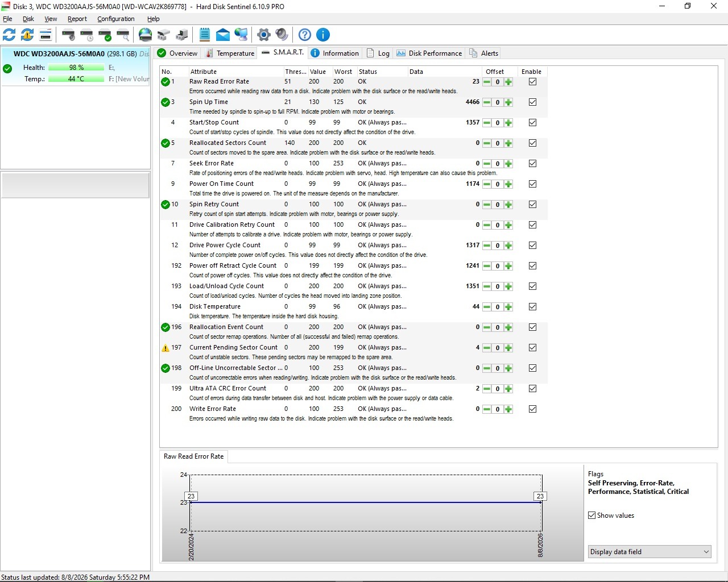Image resolution: width=728 pixels, height=582 pixels.
Task: Increase offset for Disk Temperature
Action: pyautogui.click(x=508, y=307)
